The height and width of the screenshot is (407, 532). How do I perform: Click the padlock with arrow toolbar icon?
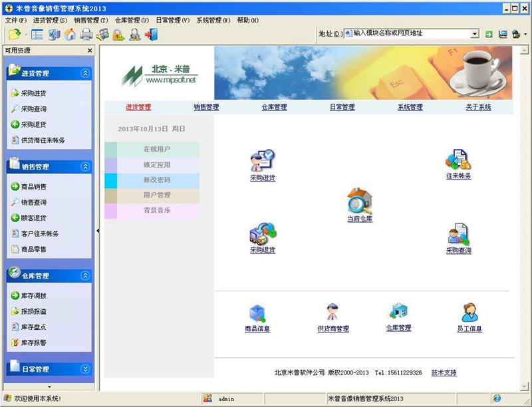click(118, 35)
